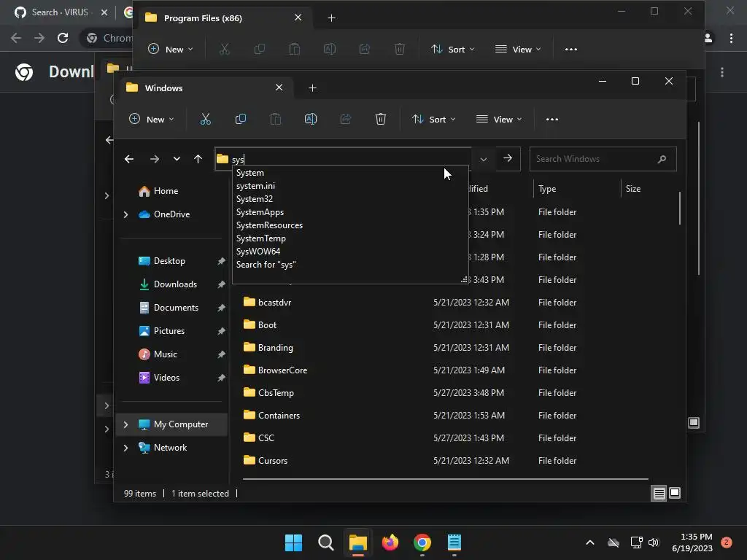Go back in the Windows folder explorer

128,159
